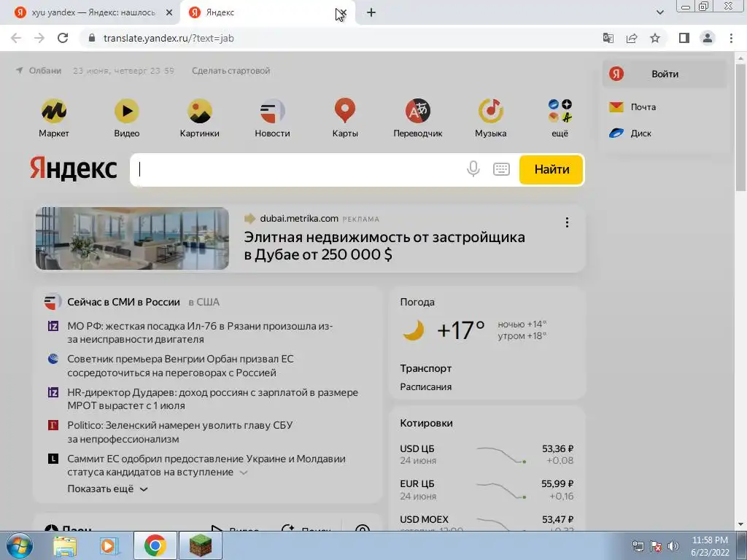The width and height of the screenshot is (747, 560).
Task: Select Сейчас в СМИ в России heading
Action: pos(123,302)
